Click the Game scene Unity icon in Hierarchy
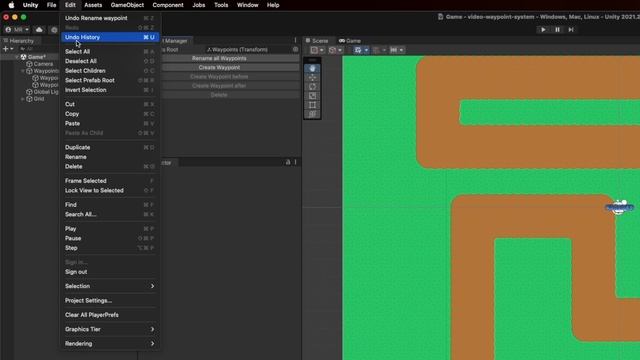Screen dimensions: 640x360 (x=23, y=57)
